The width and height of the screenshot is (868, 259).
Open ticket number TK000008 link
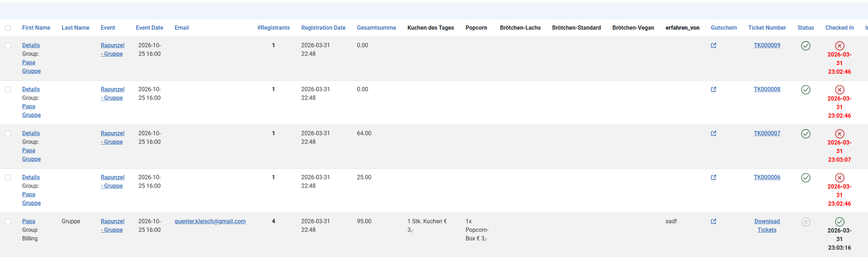click(x=767, y=89)
